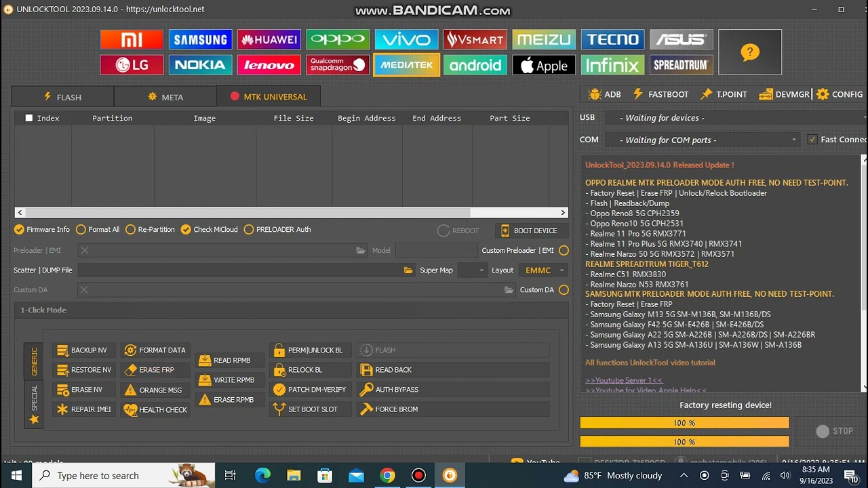This screenshot has width=868, height=488.
Task: Browse for Scatter DUMP file folder icon
Action: (408, 270)
